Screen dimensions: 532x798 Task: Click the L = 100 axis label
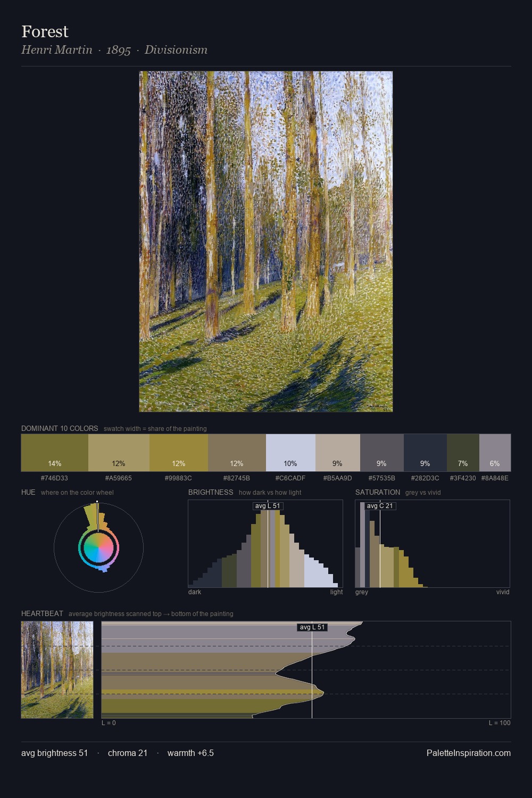click(x=500, y=723)
